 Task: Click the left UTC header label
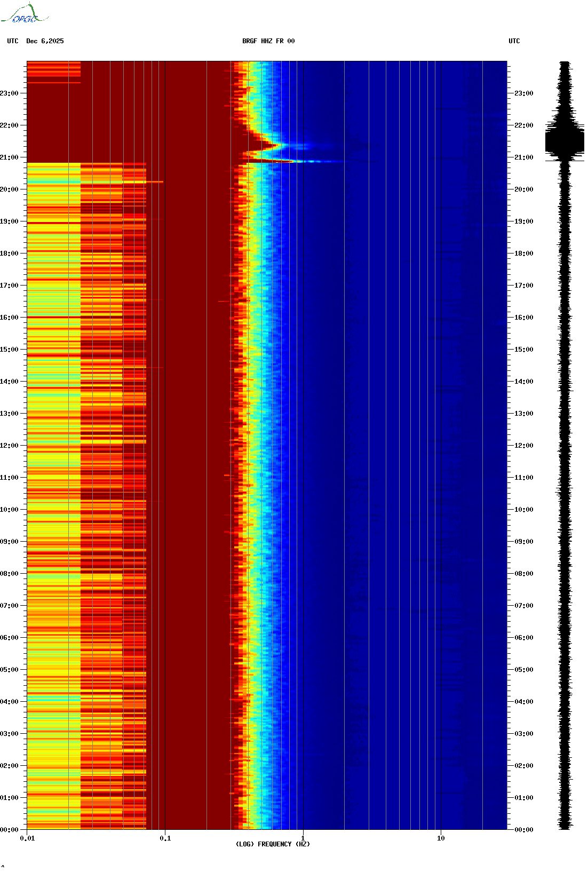coord(13,41)
